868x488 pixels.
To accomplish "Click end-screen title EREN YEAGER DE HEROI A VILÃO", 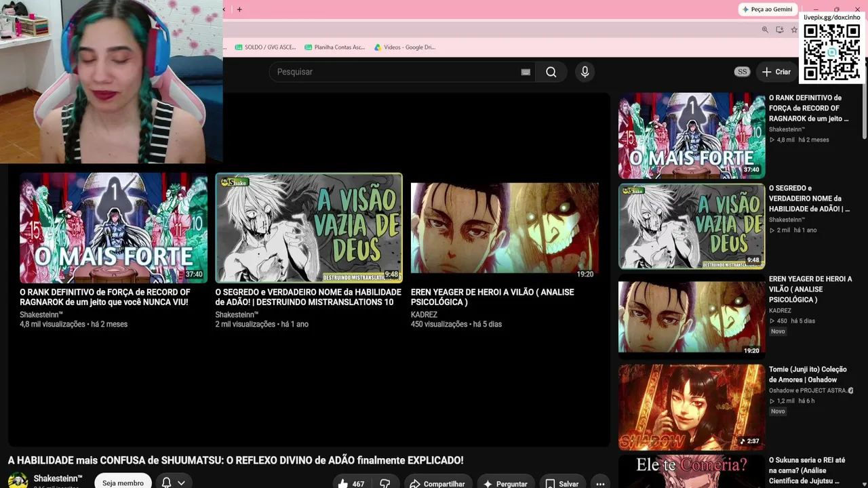I will click(492, 297).
